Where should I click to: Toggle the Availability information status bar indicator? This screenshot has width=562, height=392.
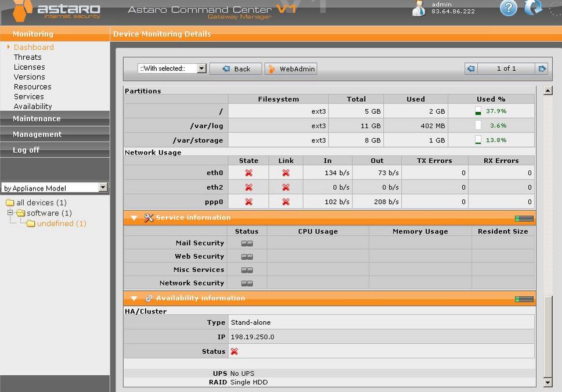524,299
